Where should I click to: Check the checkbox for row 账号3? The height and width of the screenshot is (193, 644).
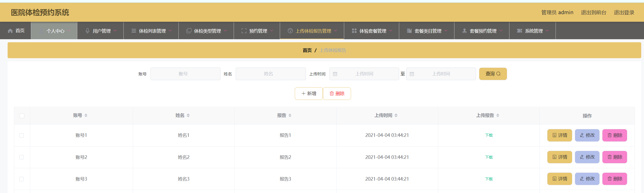click(22, 179)
